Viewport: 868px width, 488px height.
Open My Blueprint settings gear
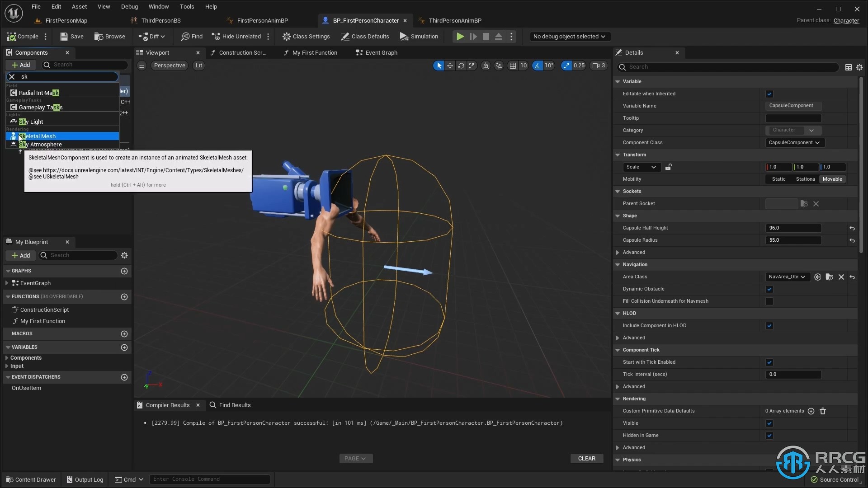124,255
